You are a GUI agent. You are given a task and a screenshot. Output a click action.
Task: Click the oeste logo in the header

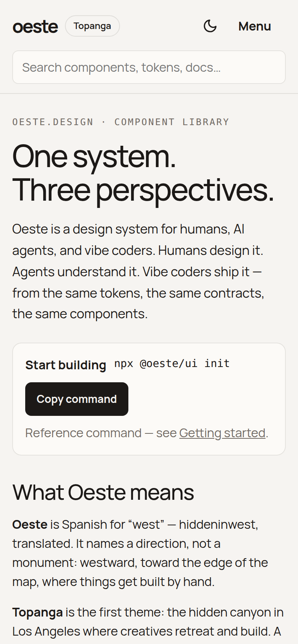pos(35,26)
